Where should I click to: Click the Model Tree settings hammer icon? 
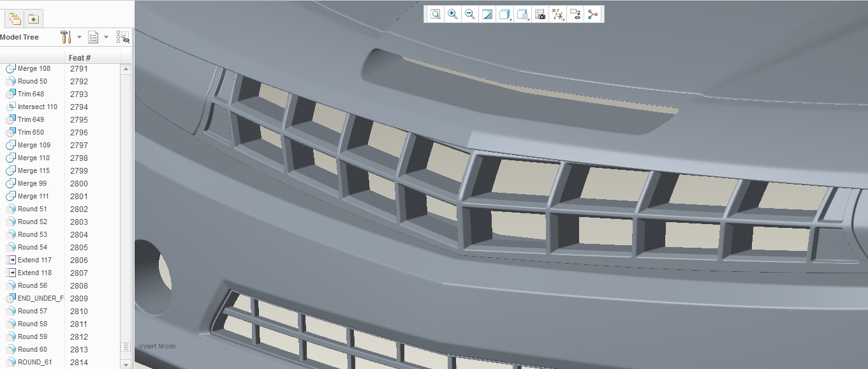pos(66,37)
